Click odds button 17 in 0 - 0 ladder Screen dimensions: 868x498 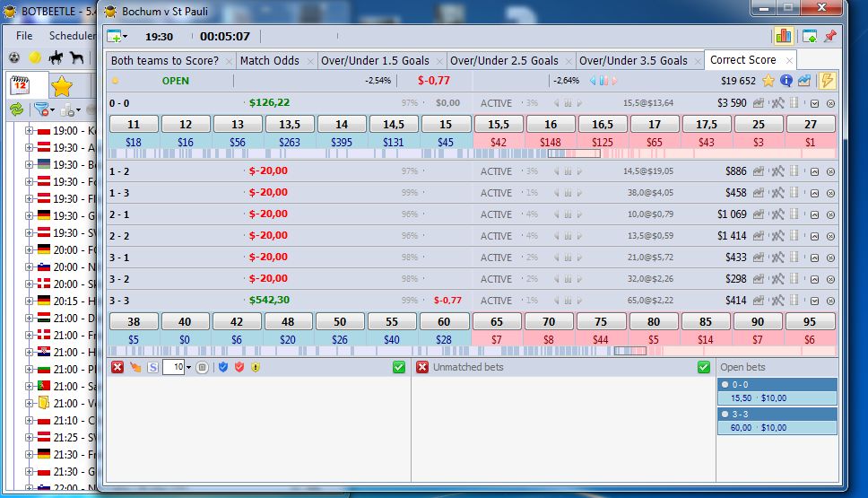(x=655, y=124)
